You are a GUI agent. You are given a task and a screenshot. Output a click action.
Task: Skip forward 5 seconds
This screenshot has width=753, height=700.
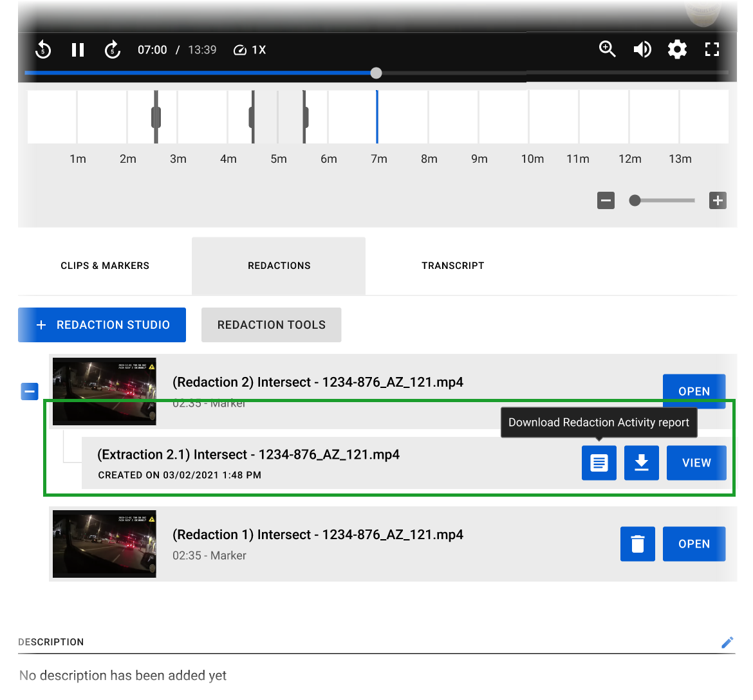(113, 50)
